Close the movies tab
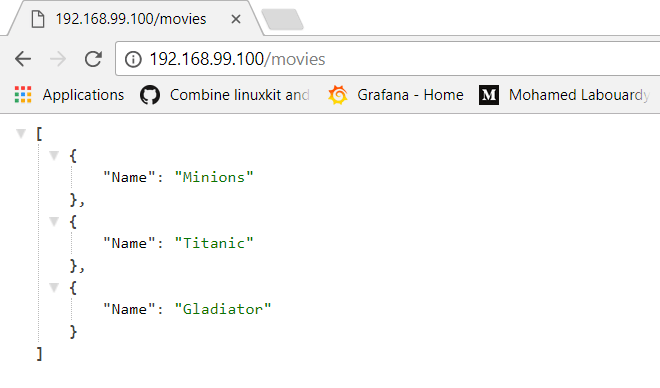 pyautogui.click(x=236, y=19)
